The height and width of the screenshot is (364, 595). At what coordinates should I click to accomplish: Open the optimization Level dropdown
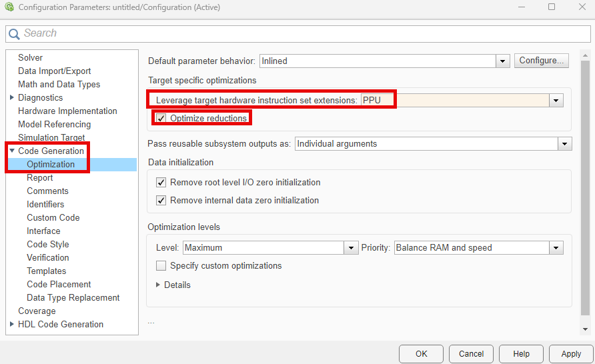pos(352,248)
